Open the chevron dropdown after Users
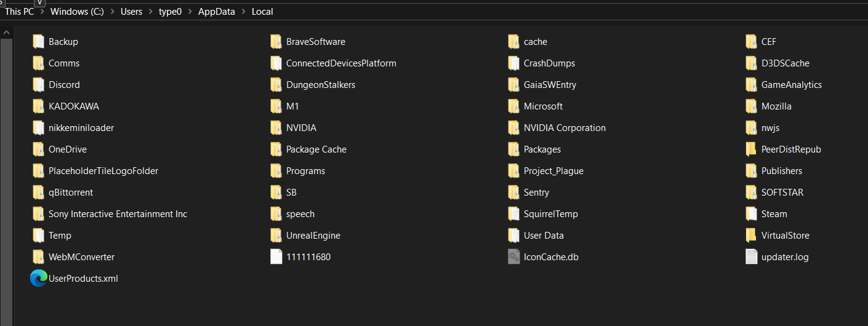 [150, 12]
